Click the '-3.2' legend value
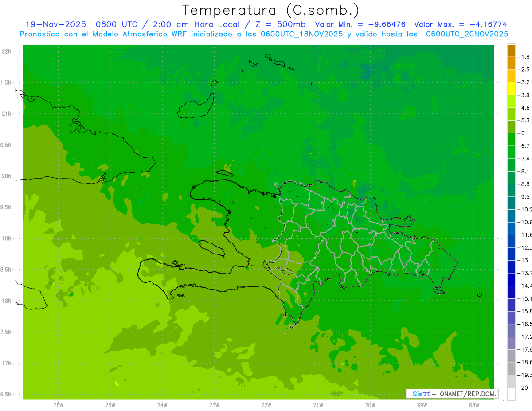This screenshot has width=532, height=411. coord(524,82)
